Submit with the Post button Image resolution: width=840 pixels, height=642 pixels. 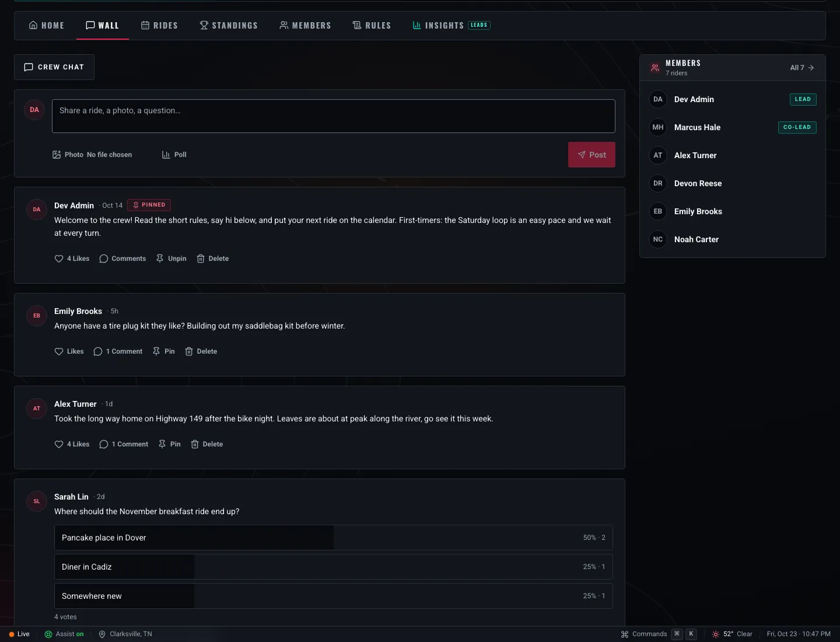click(591, 155)
